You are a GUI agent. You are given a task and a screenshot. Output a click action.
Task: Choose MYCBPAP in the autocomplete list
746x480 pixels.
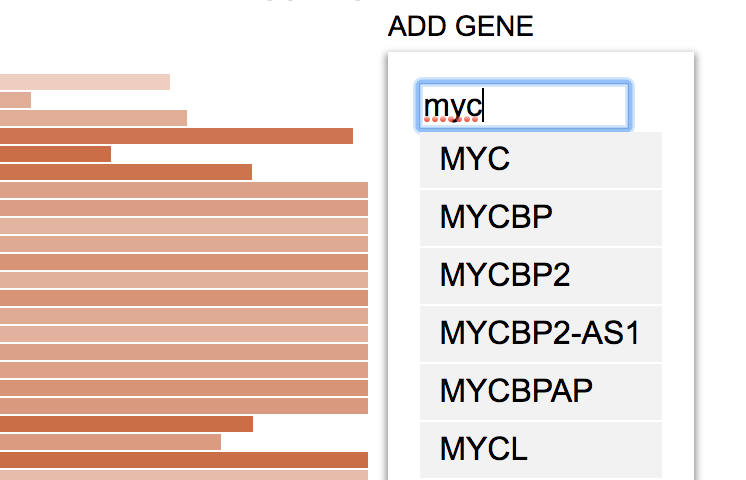540,392
